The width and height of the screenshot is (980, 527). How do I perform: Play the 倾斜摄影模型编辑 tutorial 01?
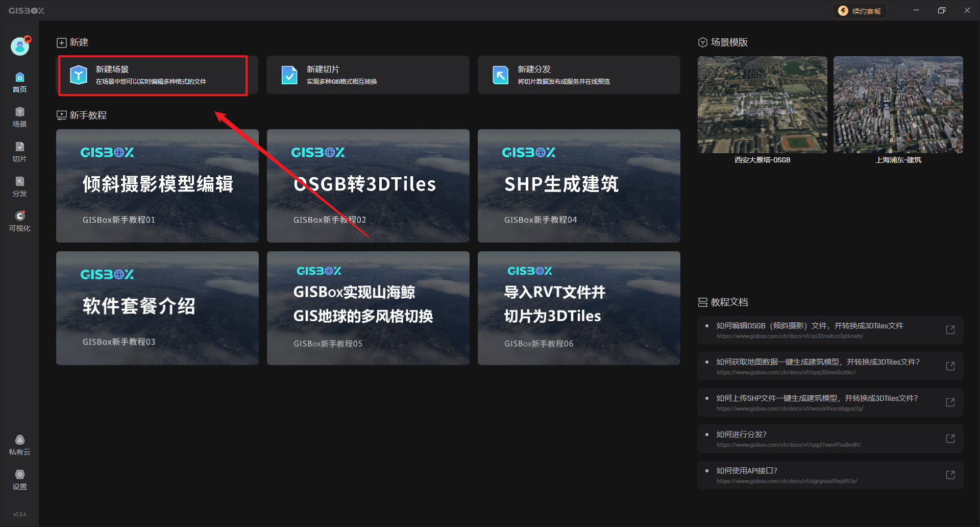click(157, 186)
